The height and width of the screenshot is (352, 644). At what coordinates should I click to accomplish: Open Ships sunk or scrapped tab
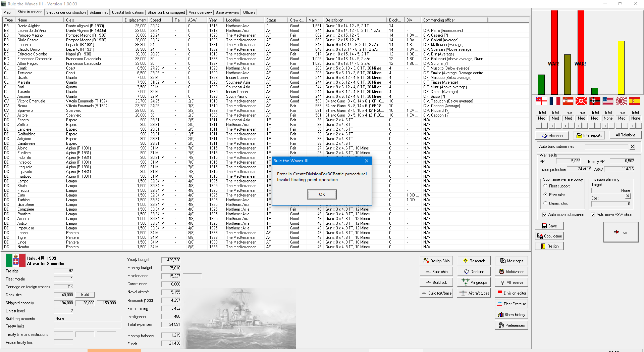[x=166, y=12]
